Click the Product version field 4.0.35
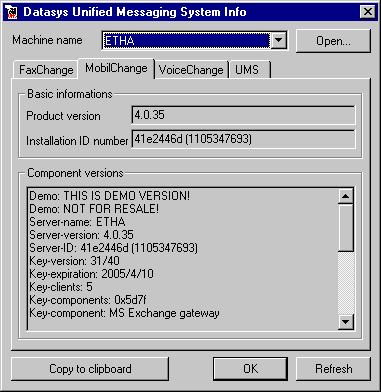 (x=243, y=115)
